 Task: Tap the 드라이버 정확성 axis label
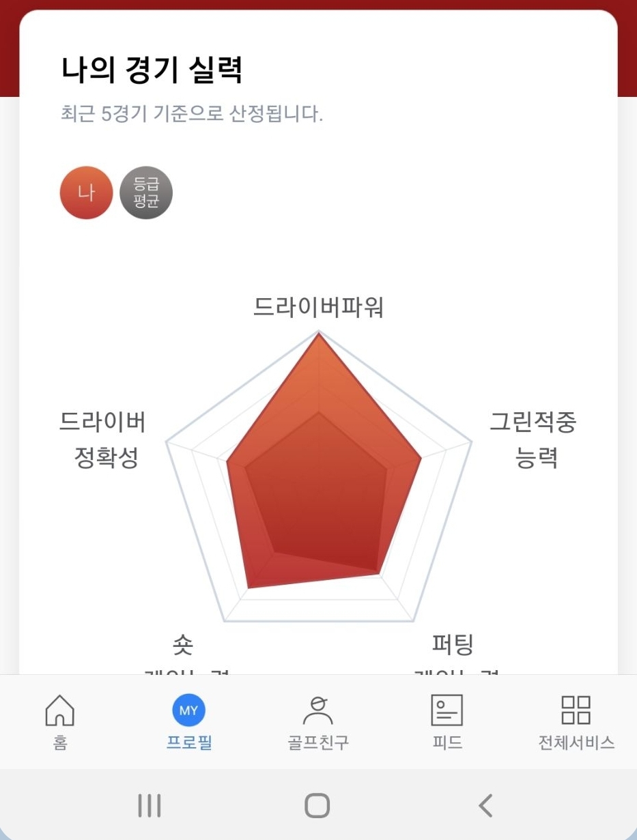coord(104,440)
